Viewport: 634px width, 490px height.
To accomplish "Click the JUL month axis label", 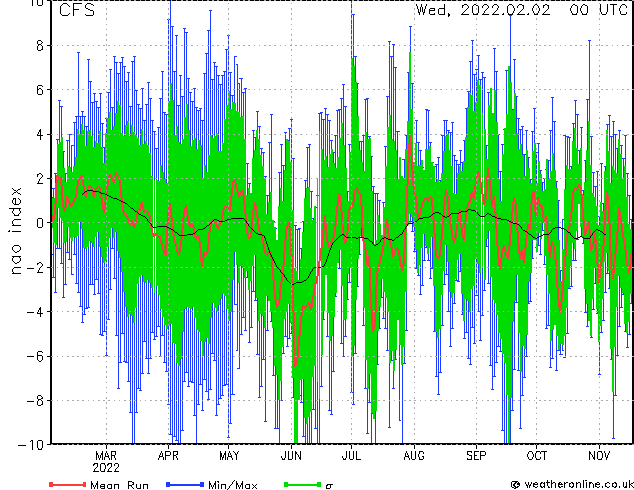I will pos(351,456).
